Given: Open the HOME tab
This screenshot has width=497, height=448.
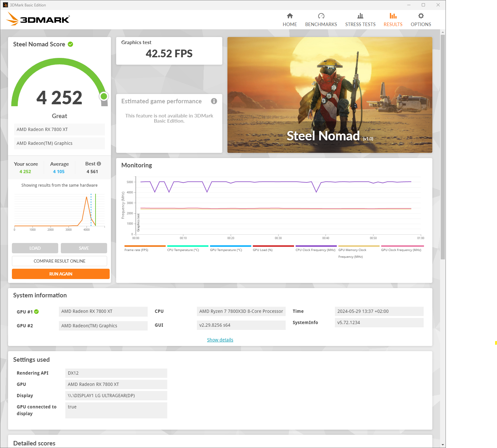Looking at the screenshot, I should (x=290, y=20).
